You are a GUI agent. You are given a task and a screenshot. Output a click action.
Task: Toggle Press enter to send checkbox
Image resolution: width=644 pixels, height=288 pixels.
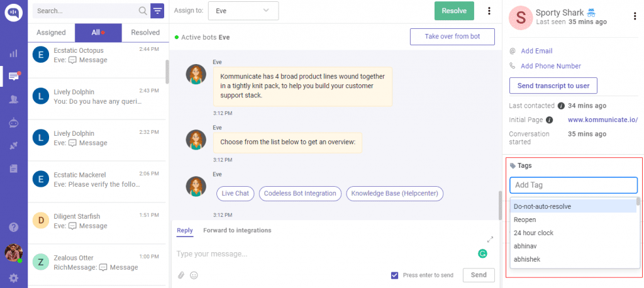tap(395, 275)
